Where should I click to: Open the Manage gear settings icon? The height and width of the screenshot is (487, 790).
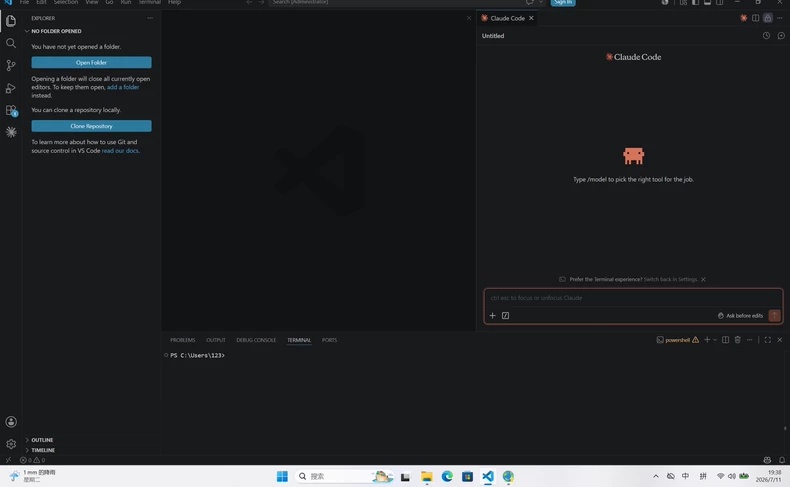11,444
